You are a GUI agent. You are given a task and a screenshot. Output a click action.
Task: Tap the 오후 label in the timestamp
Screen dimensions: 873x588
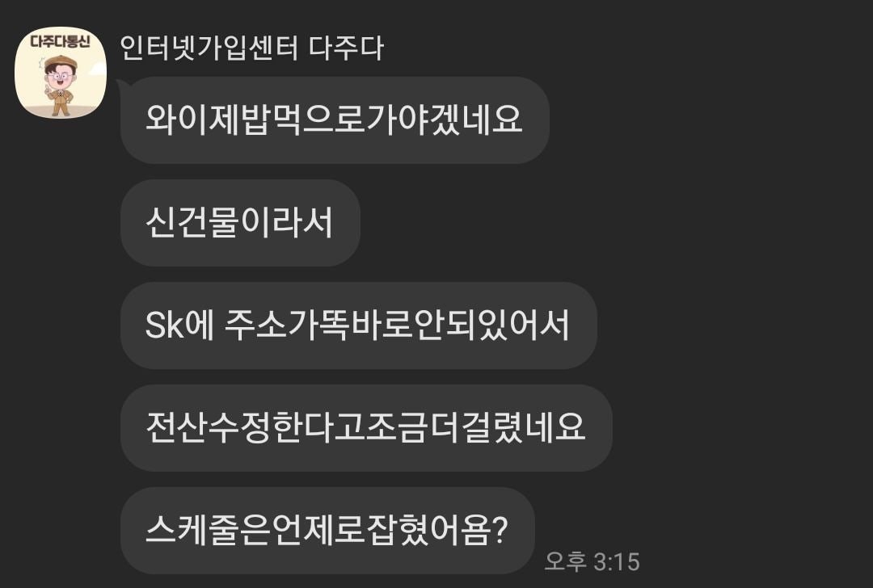[566, 561]
